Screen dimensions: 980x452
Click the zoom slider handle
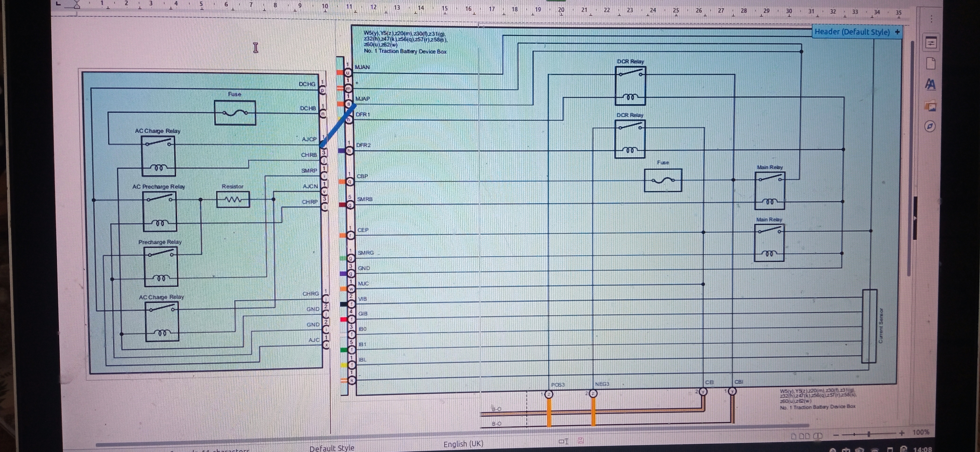[x=869, y=434]
